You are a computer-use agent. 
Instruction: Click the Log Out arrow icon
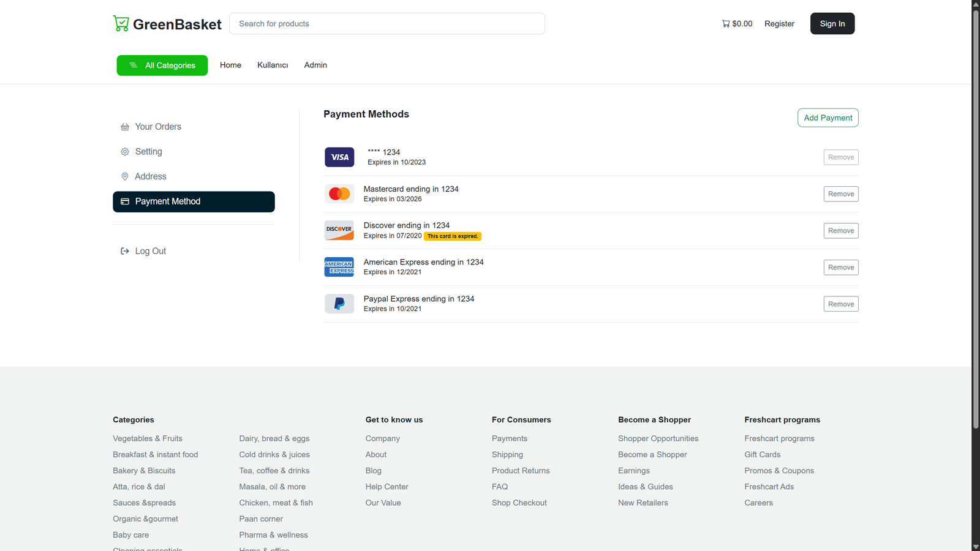click(x=125, y=251)
